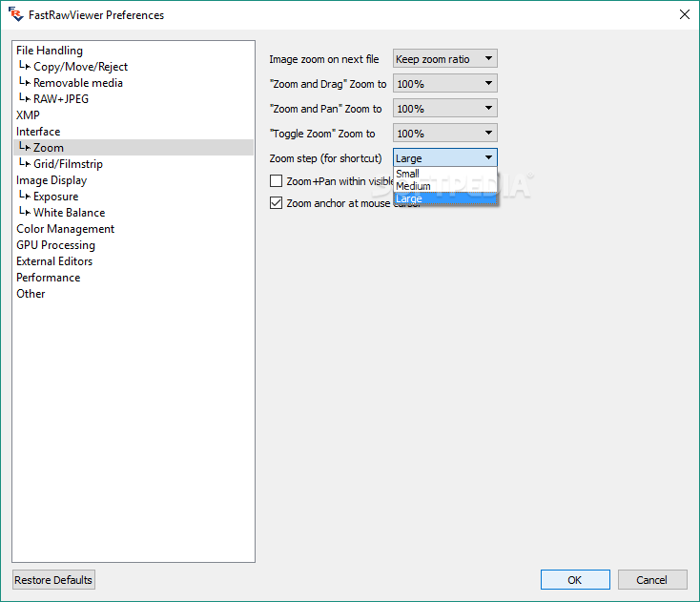Cancel the preferences dialog
This screenshot has height=602, width=700.
(x=652, y=580)
